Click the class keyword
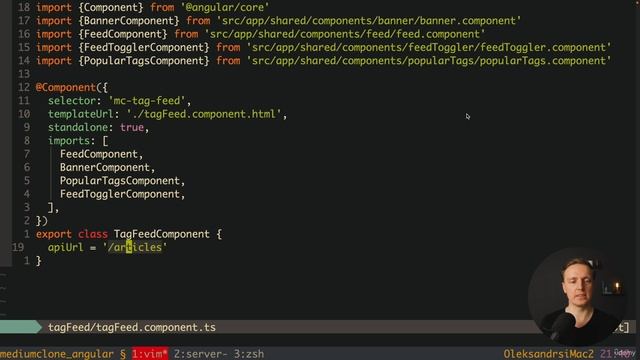Screen dimensions: 640x360 (93, 234)
